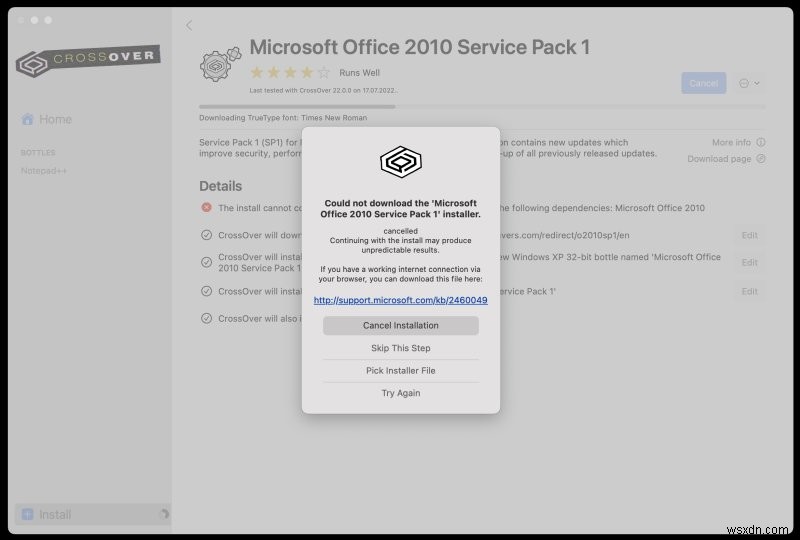The width and height of the screenshot is (800, 540).
Task: Click the 'Last tested with CrossOver 22.0.0' text
Action: coord(323,90)
